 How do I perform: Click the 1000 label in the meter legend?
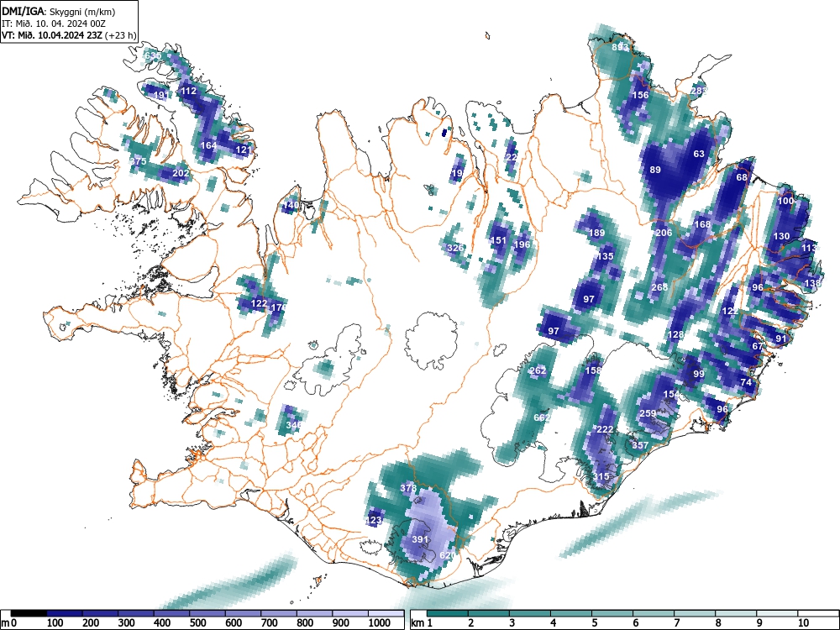(x=380, y=622)
